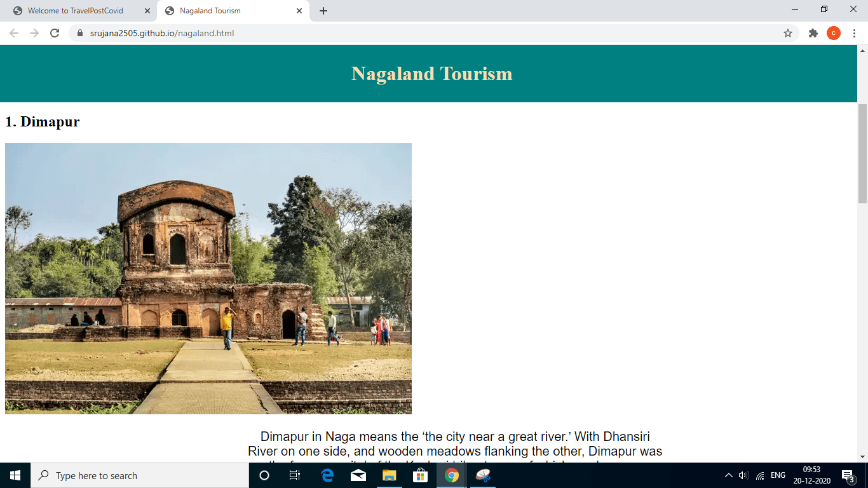
Task: Click the address bar URL
Action: click(162, 33)
